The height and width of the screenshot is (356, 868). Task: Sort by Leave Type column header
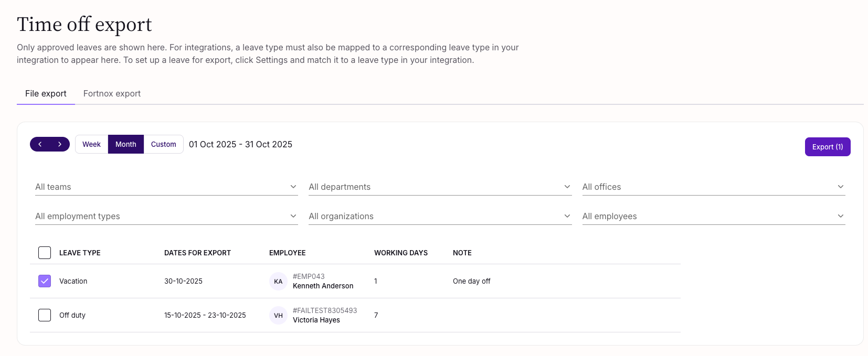80,253
